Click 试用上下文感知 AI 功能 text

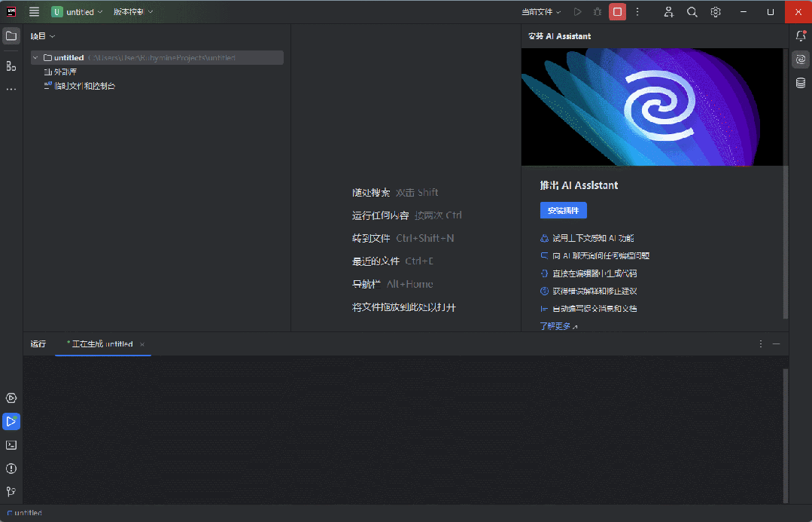(x=593, y=238)
